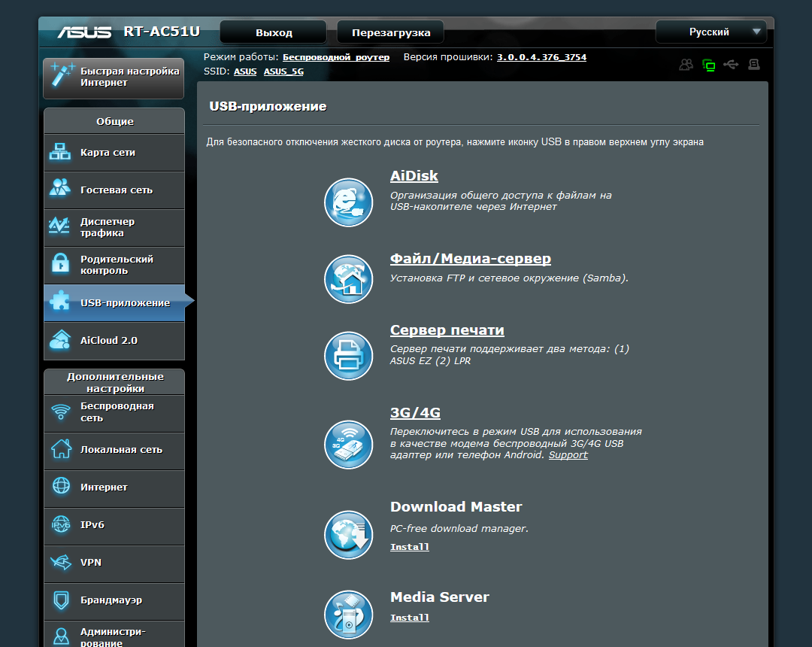Click the USB status icon in header
The height and width of the screenshot is (647, 812).
tap(732, 65)
